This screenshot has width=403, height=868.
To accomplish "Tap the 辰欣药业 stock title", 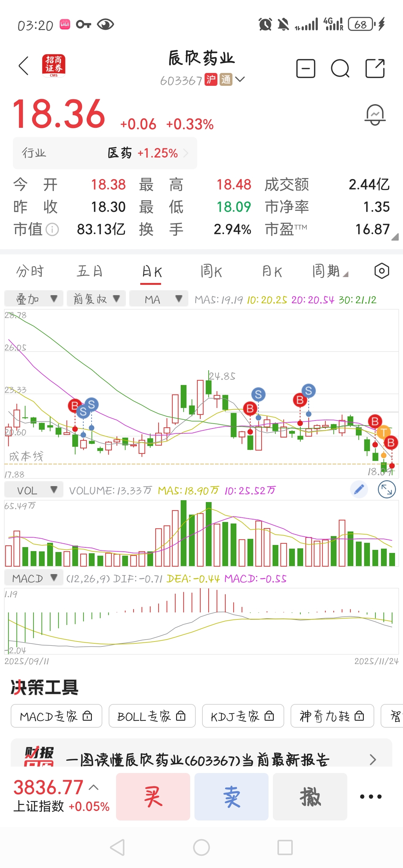I will click(201, 58).
